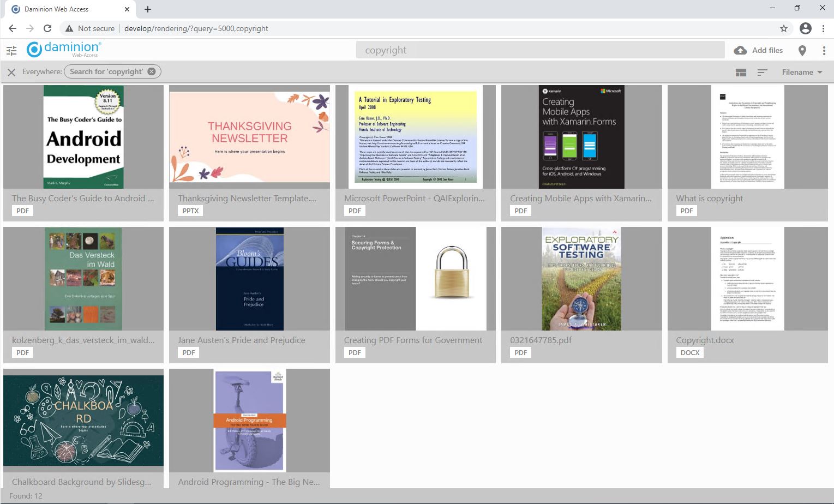The width and height of the screenshot is (834, 504).
Task: Open the Copyright.docx file title link
Action: [705, 340]
